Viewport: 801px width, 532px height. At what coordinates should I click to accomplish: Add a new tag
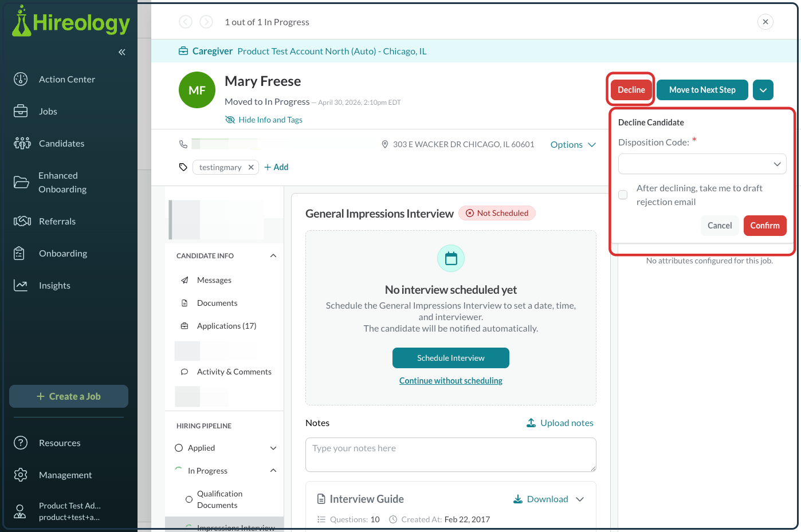[x=276, y=167]
